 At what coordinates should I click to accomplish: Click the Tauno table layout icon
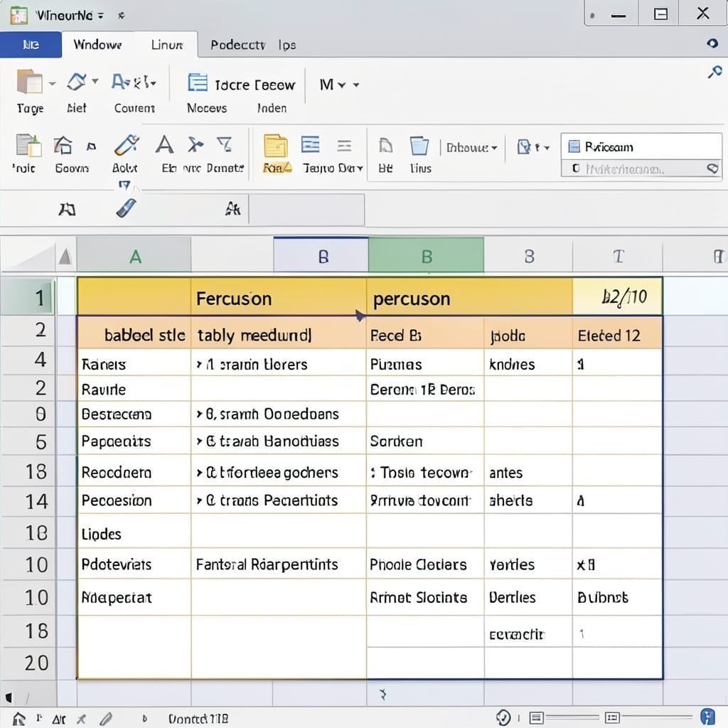[310, 144]
